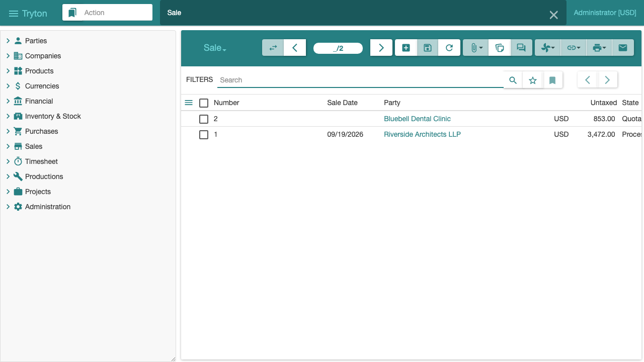Image resolution: width=644 pixels, height=362 pixels.
Task: Check the box for sale number 2
Action: point(204,119)
